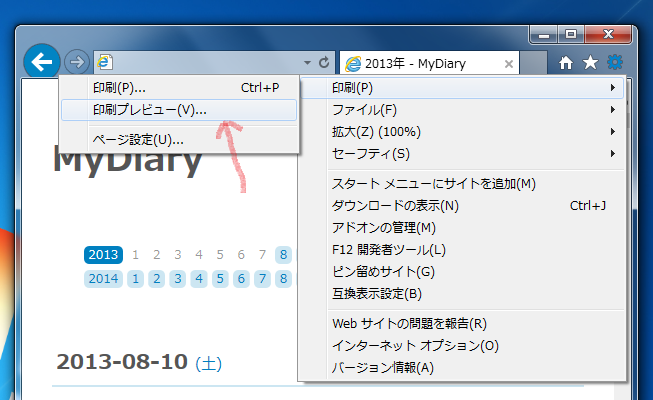The image size is (653, 400).
Task: Click inside the address bar field
Action: coord(200,63)
